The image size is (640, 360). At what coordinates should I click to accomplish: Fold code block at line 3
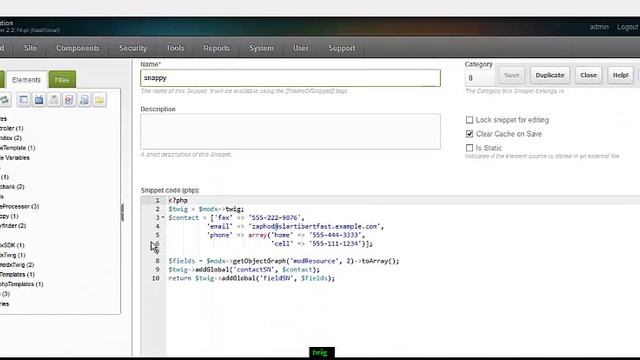(163, 218)
